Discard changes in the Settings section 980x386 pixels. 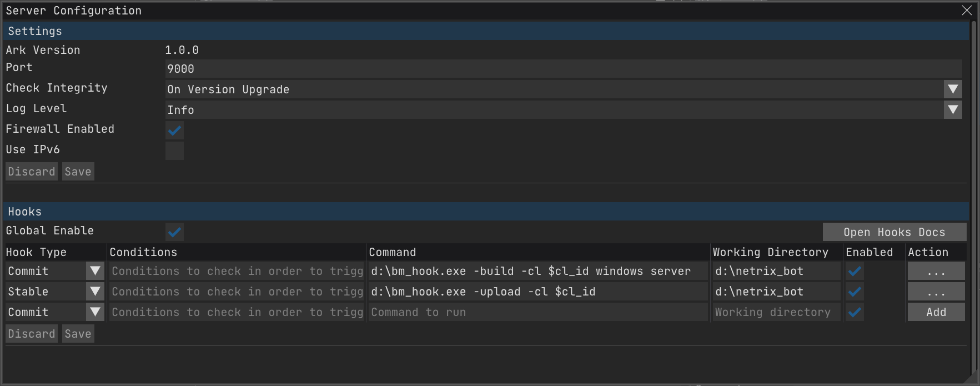(x=32, y=172)
